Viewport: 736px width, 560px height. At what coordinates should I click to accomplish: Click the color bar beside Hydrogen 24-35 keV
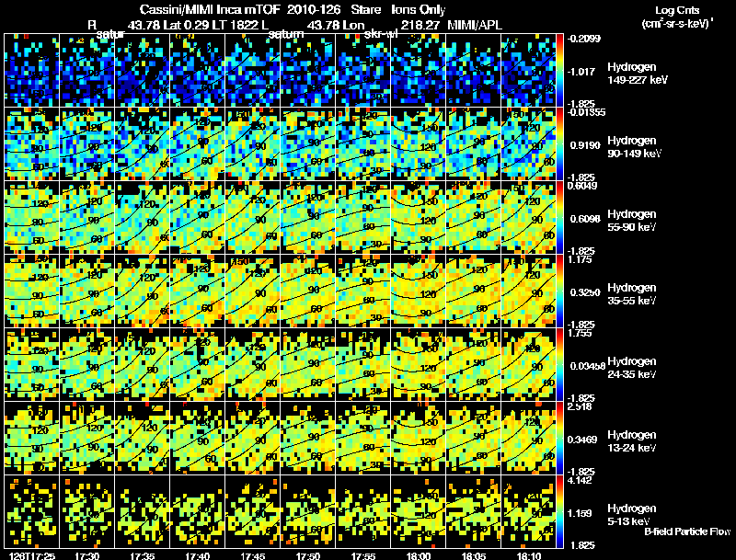click(559, 365)
